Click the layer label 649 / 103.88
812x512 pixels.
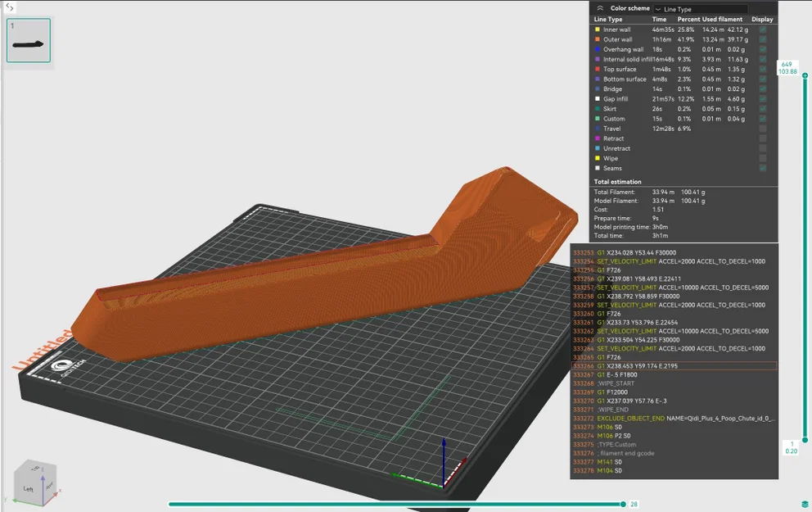[787, 68]
